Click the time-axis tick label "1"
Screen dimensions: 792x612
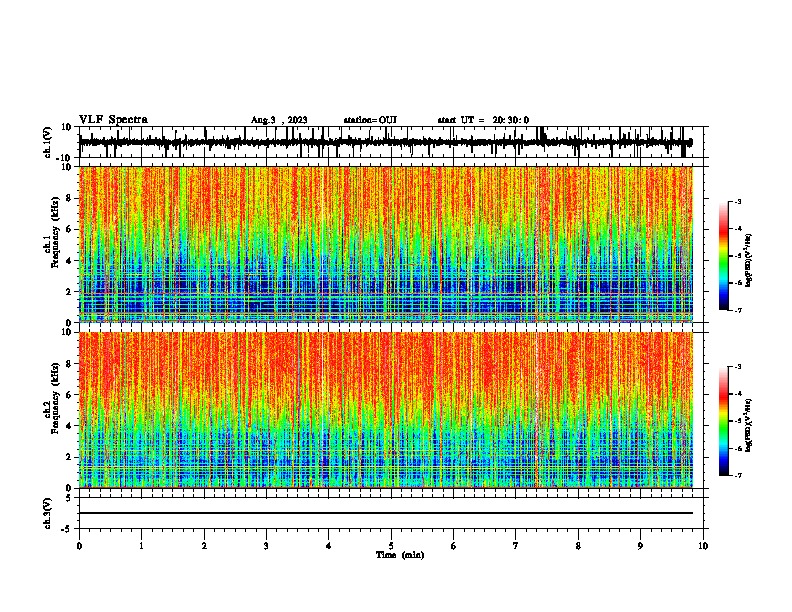tap(141, 546)
